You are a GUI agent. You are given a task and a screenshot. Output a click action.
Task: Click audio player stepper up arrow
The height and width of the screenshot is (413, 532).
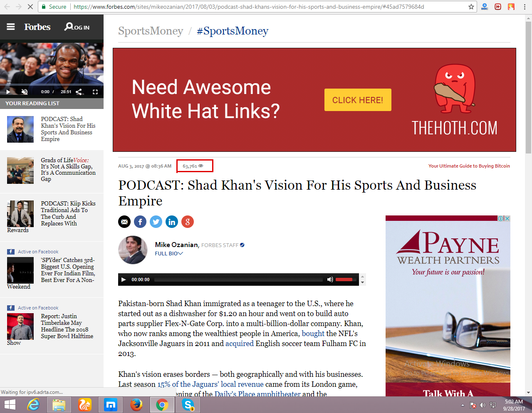(362, 277)
